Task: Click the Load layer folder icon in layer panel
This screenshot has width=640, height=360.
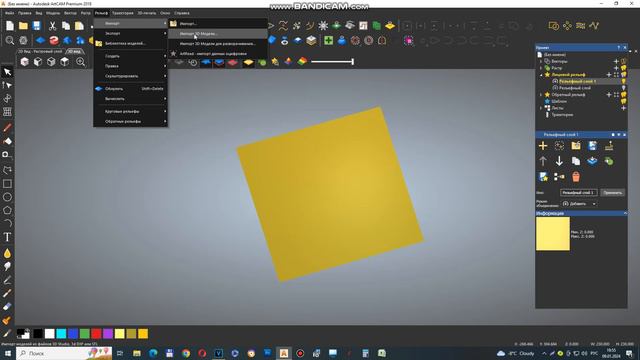Action: tap(576, 146)
